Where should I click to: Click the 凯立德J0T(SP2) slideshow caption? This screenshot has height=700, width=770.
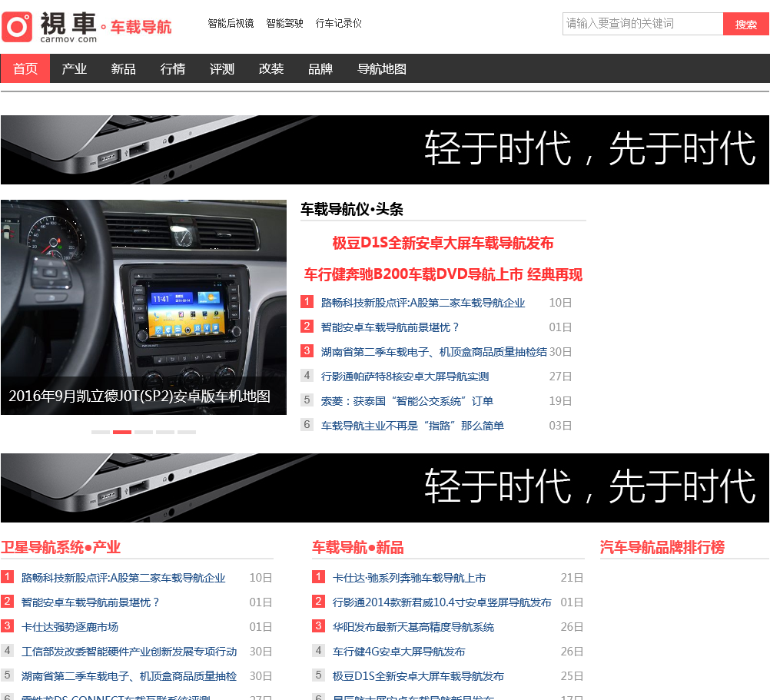tap(139, 396)
